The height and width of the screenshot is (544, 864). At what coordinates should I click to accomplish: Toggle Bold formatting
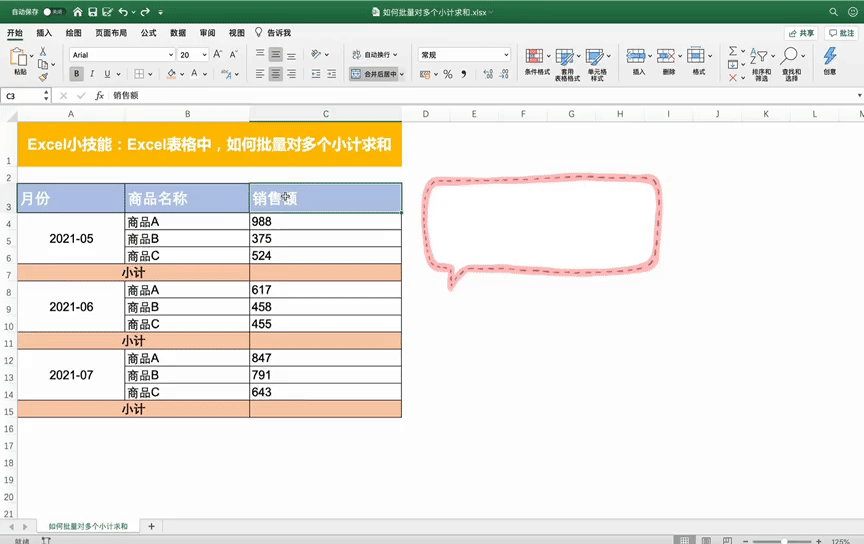click(x=76, y=73)
